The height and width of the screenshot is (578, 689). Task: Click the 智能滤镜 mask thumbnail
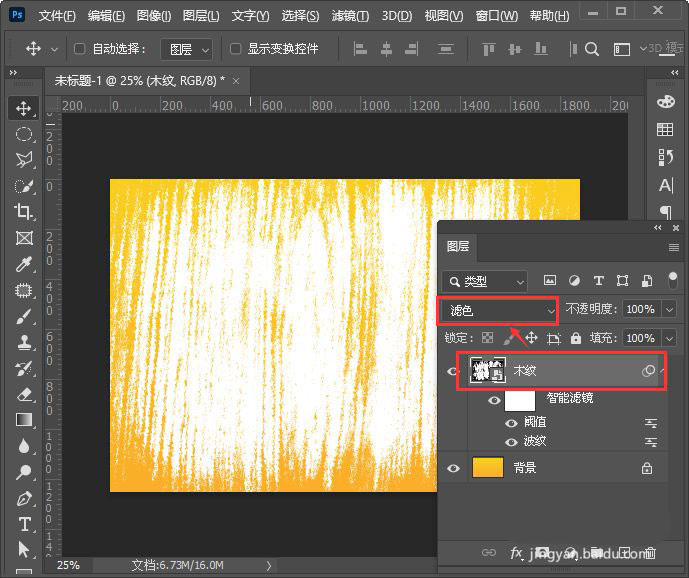pyautogui.click(x=520, y=400)
